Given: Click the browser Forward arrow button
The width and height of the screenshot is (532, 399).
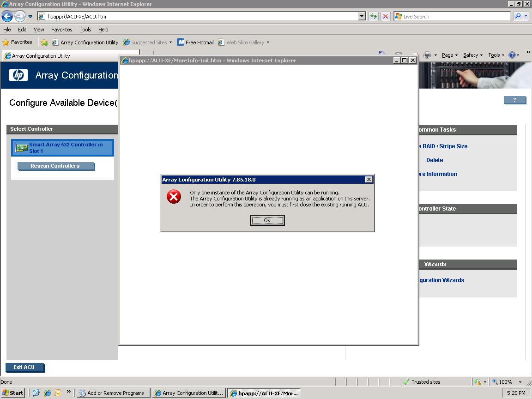Looking at the screenshot, I should tap(20, 16).
